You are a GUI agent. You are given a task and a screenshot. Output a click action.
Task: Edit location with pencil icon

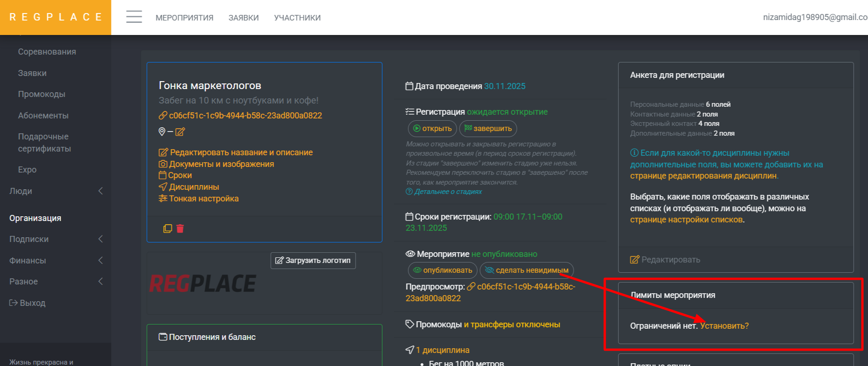(180, 132)
